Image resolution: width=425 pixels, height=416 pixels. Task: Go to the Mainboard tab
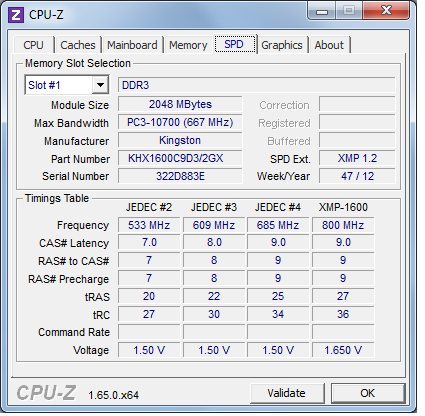pyautogui.click(x=132, y=45)
